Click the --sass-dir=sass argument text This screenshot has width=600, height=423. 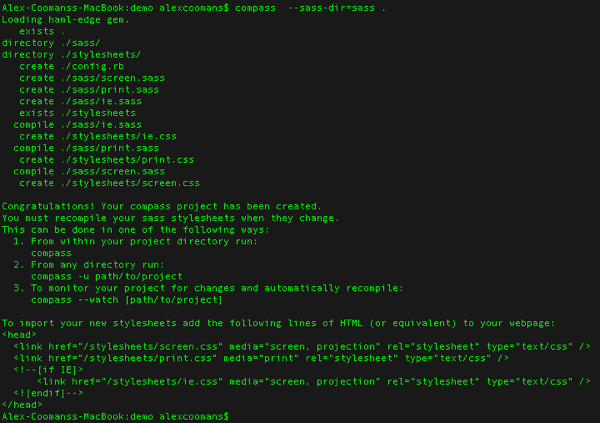(331, 8)
